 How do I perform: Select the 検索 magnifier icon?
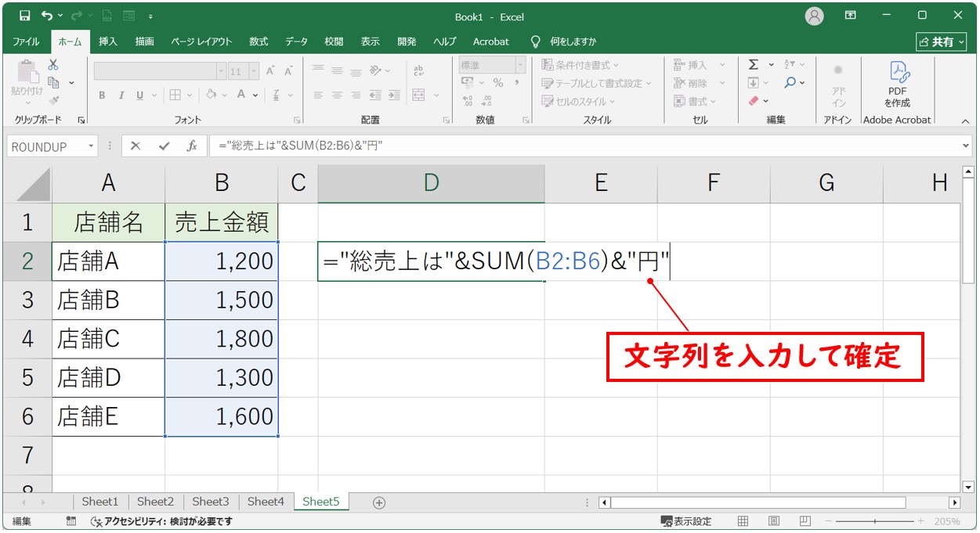coord(790,82)
